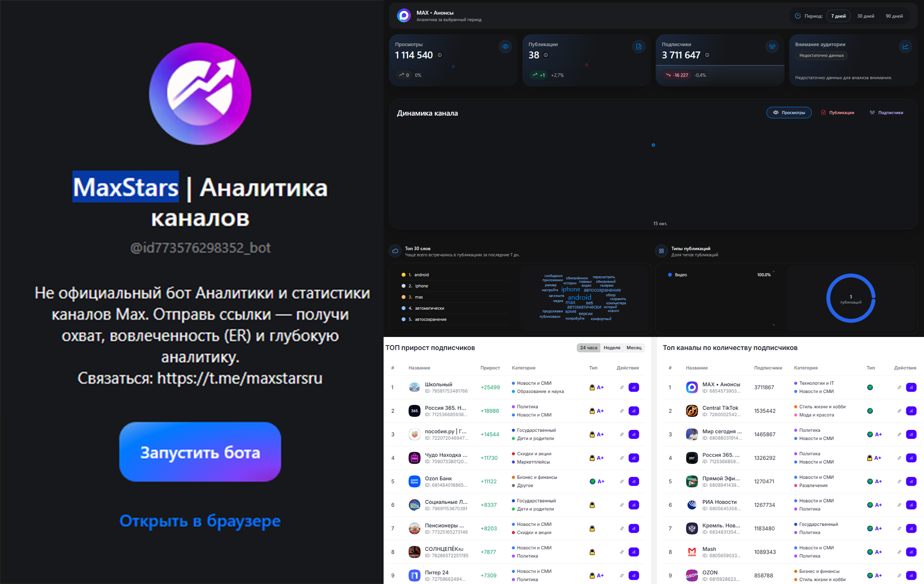Click link icon in Чудо Находка row
This screenshot has height=584, width=924.
[622, 458]
